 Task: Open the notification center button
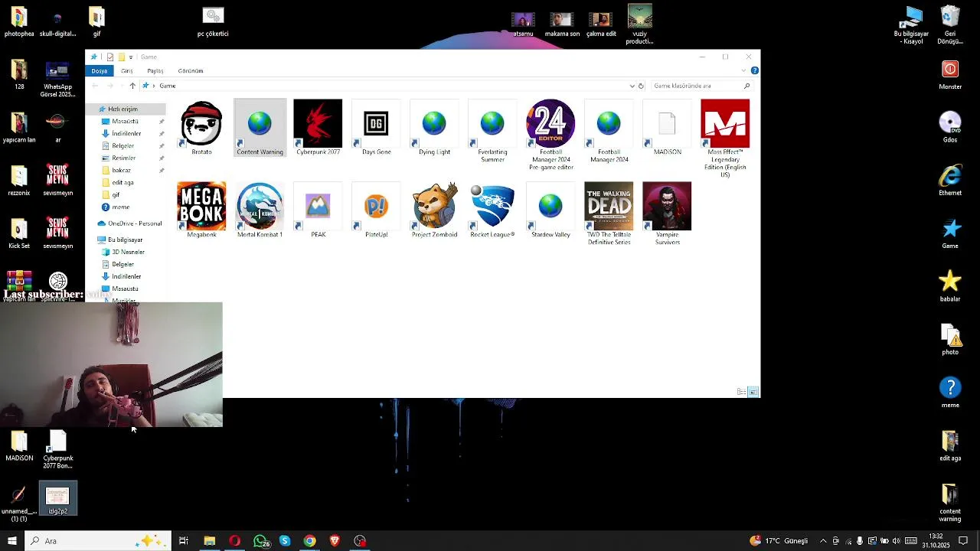click(964, 541)
